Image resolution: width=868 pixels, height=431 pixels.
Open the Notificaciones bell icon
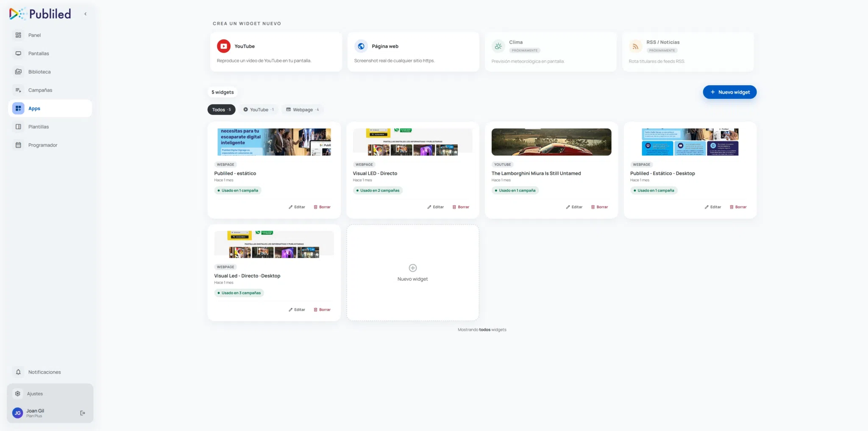pyautogui.click(x=18, y=372)
